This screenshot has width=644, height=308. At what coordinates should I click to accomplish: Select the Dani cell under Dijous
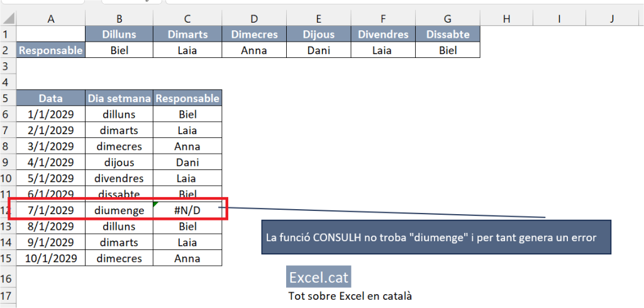click(x=318, y=50)
